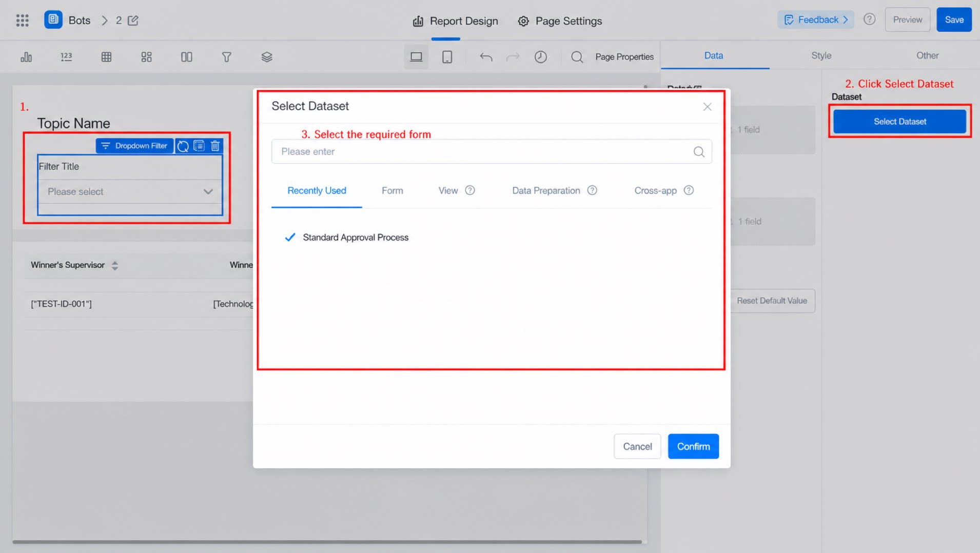Screen dimensions: 980x553
Task: Click the horizontal scrollbar under the canvas
Action: [327, 541]
